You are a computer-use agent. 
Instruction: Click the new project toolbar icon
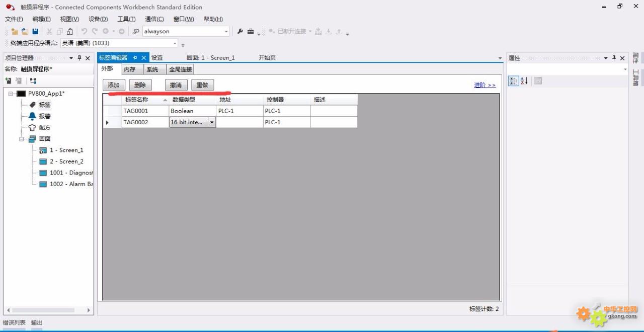click(15, 31)
